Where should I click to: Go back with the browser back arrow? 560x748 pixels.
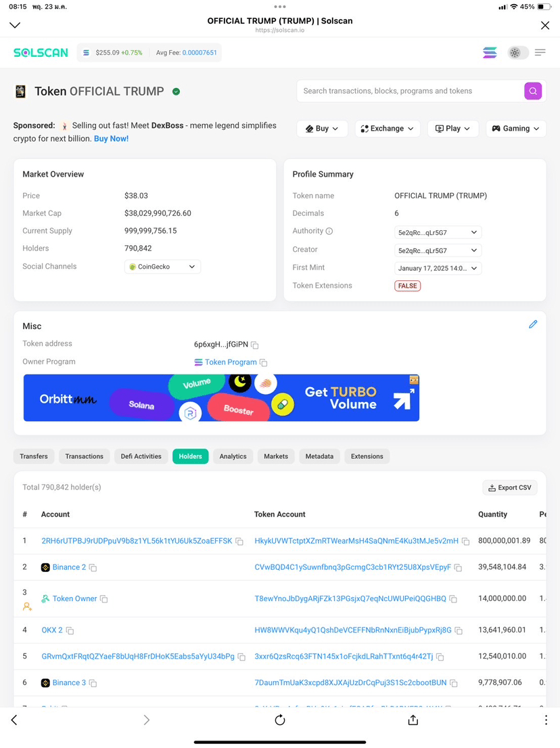(14, 720)
